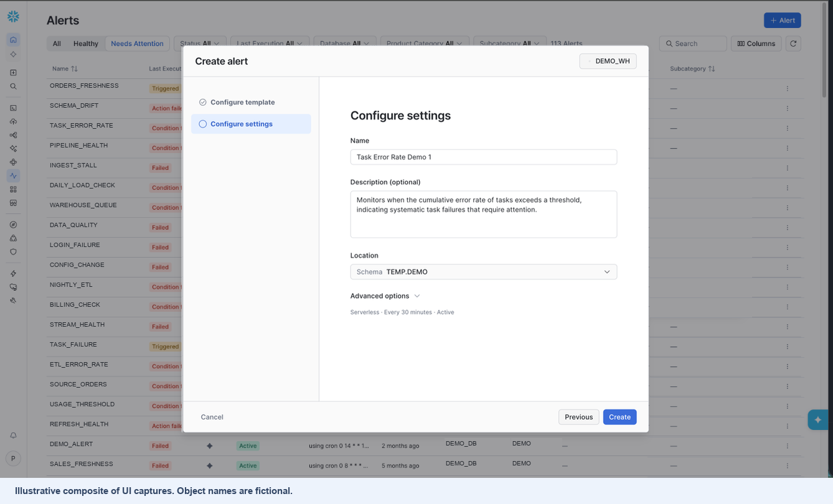Open the Subcategory All filter dropdown

[510, 44]
